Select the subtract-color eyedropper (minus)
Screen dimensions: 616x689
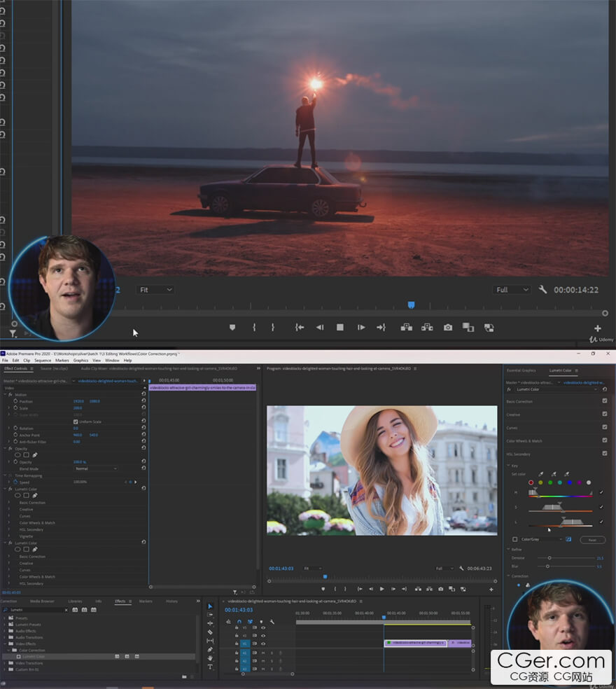click(566, 473)
